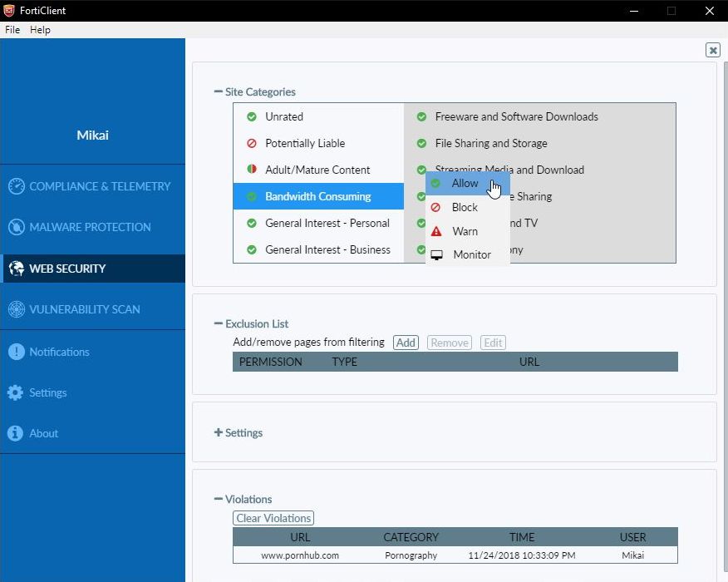Toggle status icon for Unrated category
728x582 pixels.
252,116
